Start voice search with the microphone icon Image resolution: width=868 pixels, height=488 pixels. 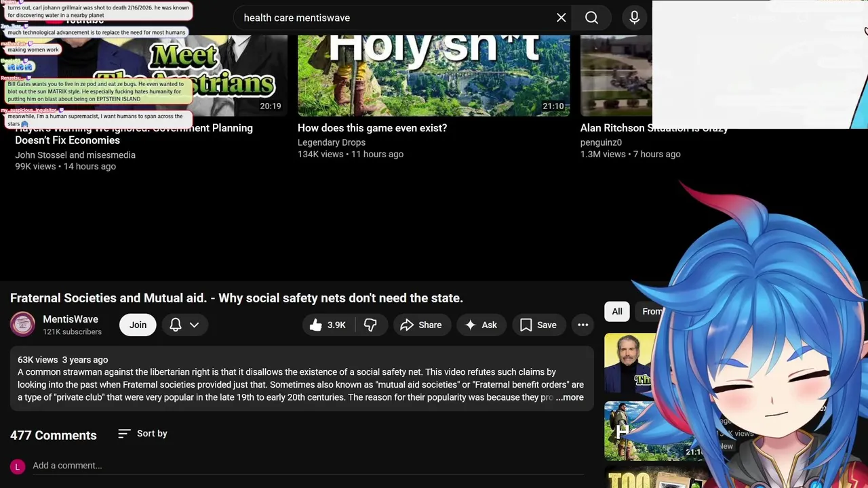[x=635, y=18]
